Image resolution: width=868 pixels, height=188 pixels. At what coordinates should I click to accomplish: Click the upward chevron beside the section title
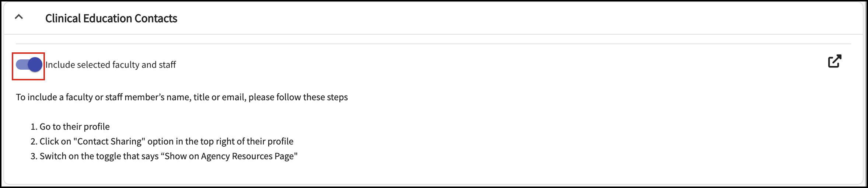19,17
